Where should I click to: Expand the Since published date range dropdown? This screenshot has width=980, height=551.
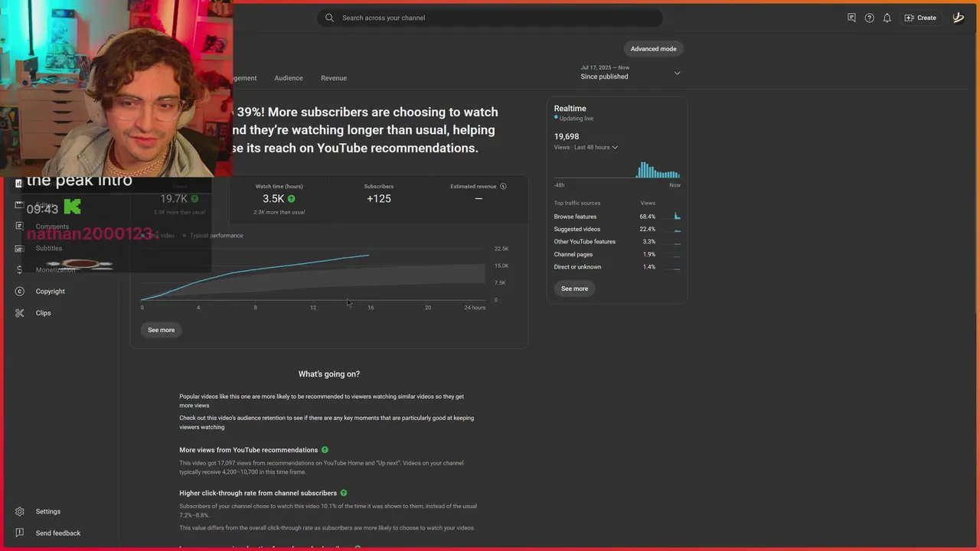630,73
